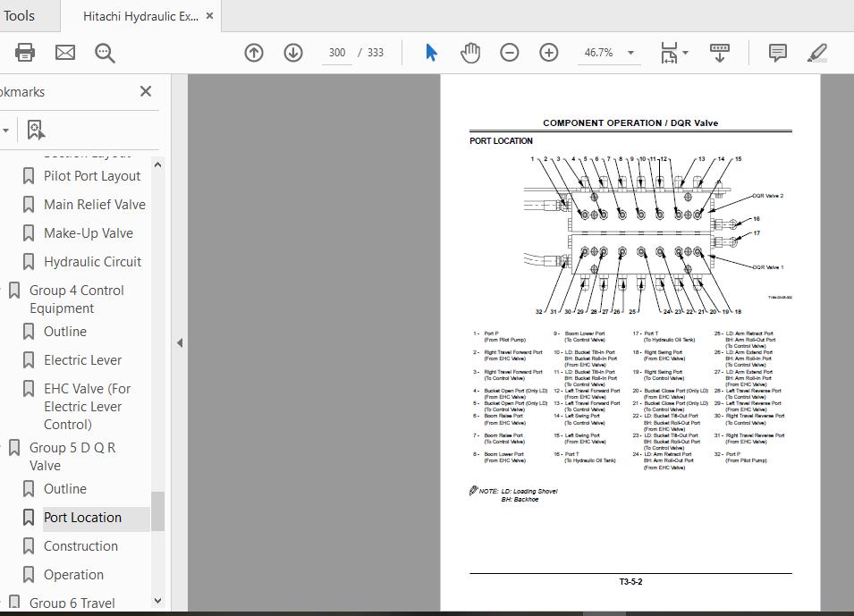The width and height of the screenshot is (854, 616).
Task: Open Outline bookmark under Group 4
Action: [x=64, y=332]
